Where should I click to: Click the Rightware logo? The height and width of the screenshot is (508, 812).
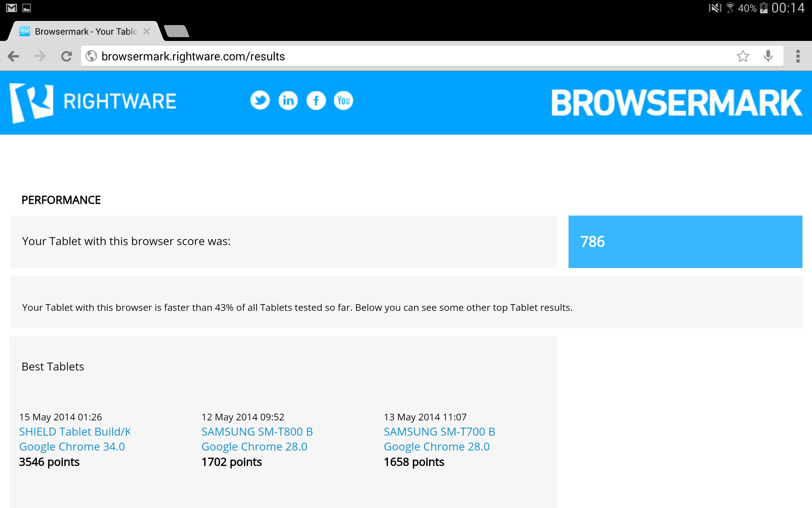(x=93, y=103)
